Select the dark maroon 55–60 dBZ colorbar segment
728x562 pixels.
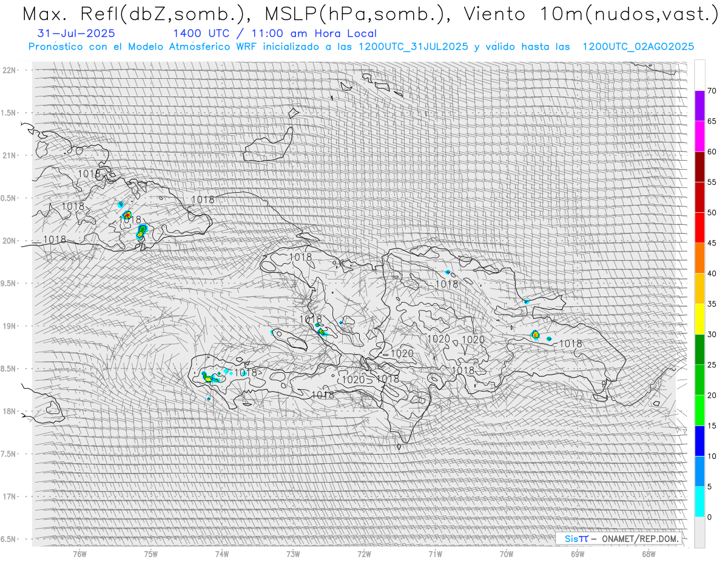699,167
